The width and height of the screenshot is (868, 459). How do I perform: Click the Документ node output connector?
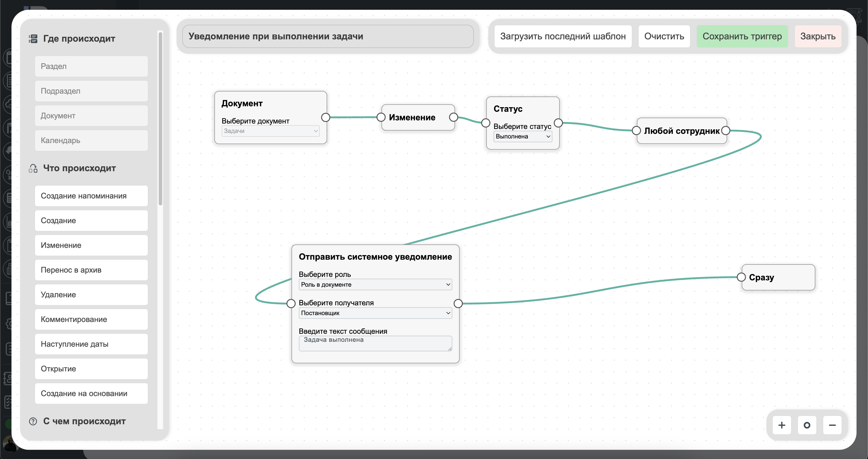325,117
